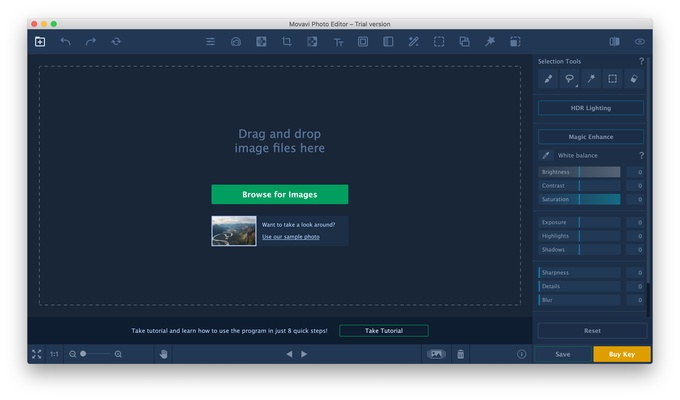Go to the next image
The image size is (680, 400).
click(x=304, y=354)
